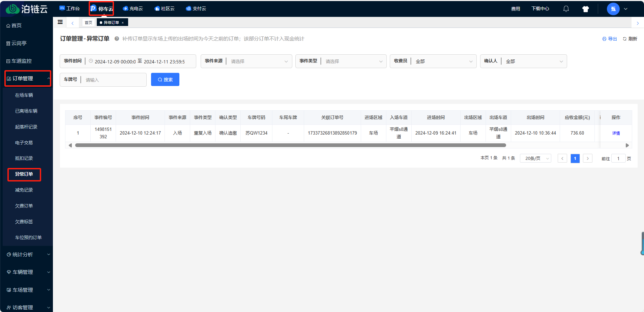This screenshot has width=644, height=312.
Task: Go to the previous page arrow
Action: [x=562, y=158]
